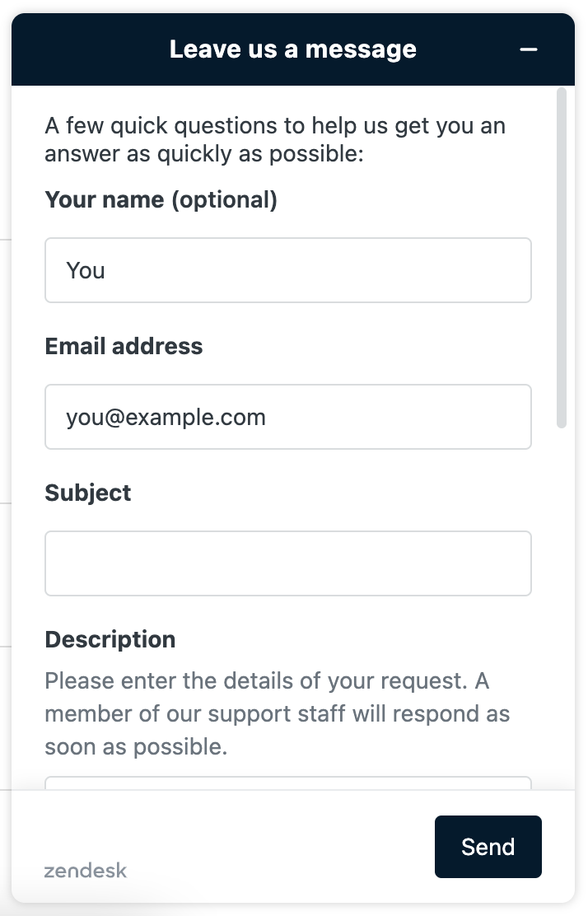Click the "Email address" label
Image resolution: width=588 pixels, height=916 pixels.
(x=124, y=346)
